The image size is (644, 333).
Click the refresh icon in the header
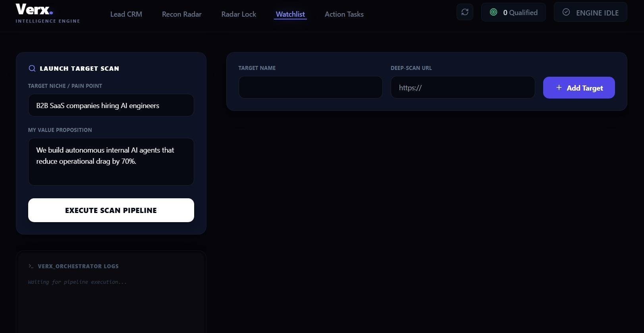465,12
